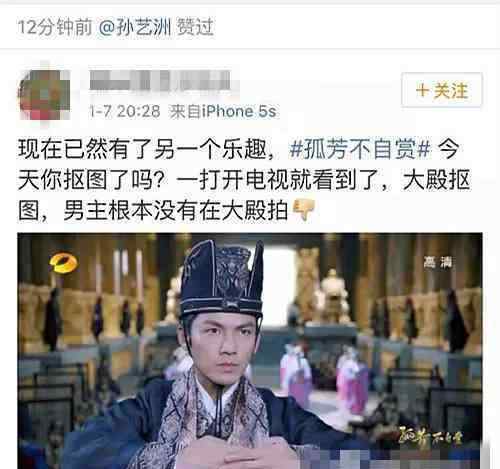This screenshot has width=500, height=469.
Task: Open the blurred poster username
Action: tap(160, 80)
